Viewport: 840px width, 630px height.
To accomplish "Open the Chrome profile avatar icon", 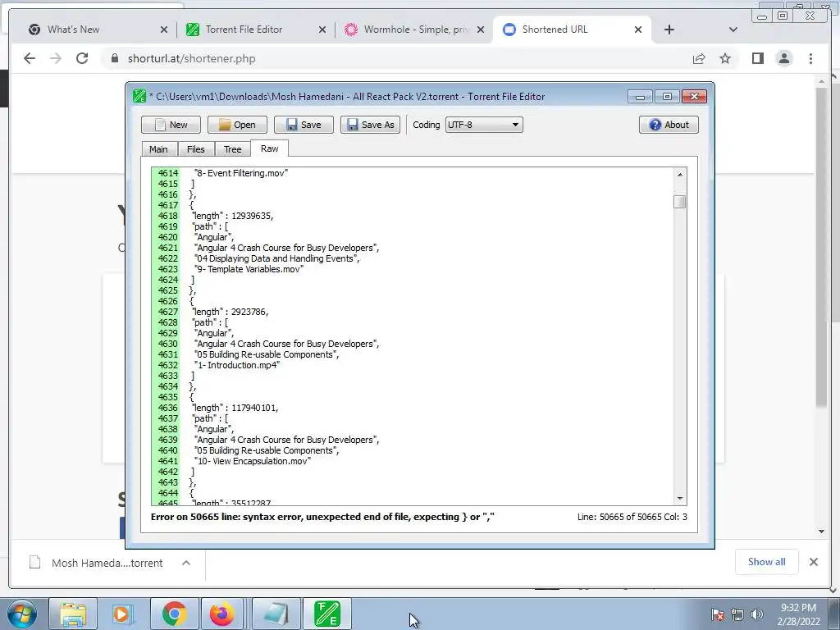I will click(x=784, y=58).
